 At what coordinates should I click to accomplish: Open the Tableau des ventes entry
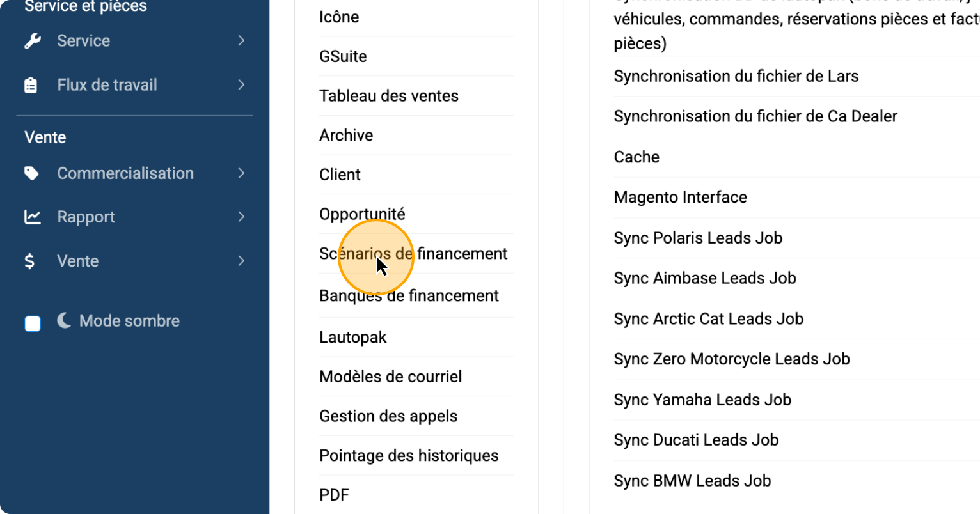[389, 96]
